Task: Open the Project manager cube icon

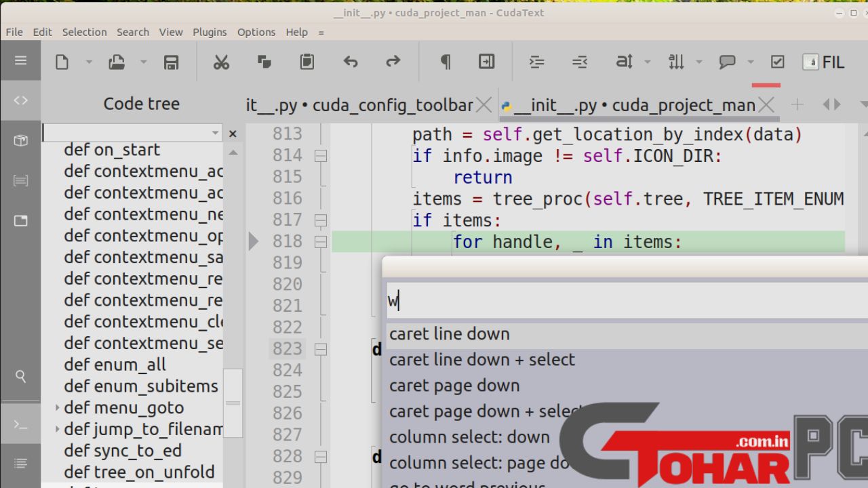Action: coord(20,140)
